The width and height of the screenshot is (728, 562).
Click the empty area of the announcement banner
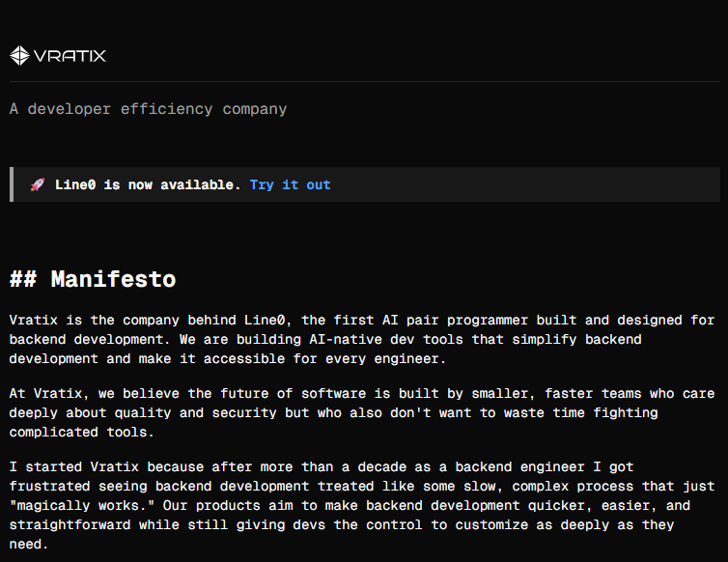coord(524,184)
